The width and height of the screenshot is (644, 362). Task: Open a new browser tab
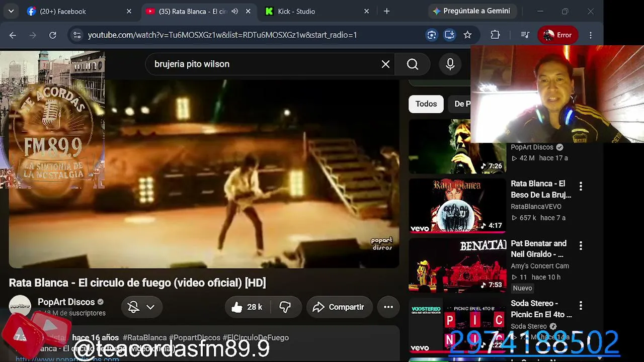coord(386,11)
